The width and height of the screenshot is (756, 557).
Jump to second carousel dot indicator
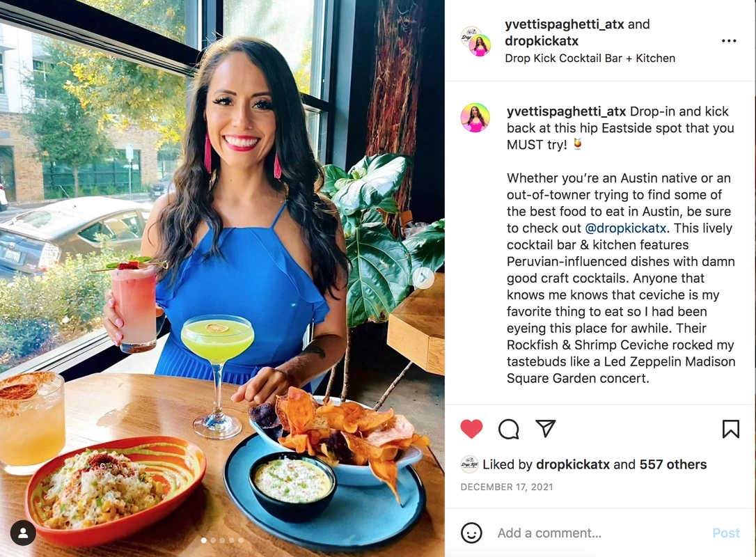[x=213, y=540]
